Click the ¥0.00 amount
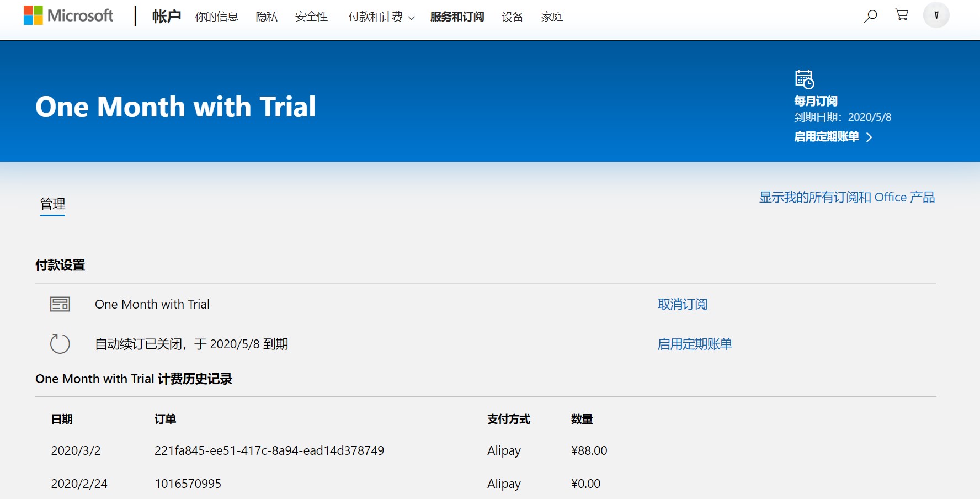980x499 pixels. [586, 484]
